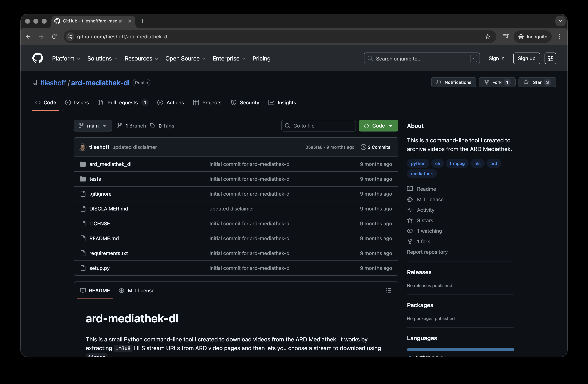Open the Pricing menu item
Viewport: 588px width, 384px height.
pyautogui.click(x=261, y=59)
